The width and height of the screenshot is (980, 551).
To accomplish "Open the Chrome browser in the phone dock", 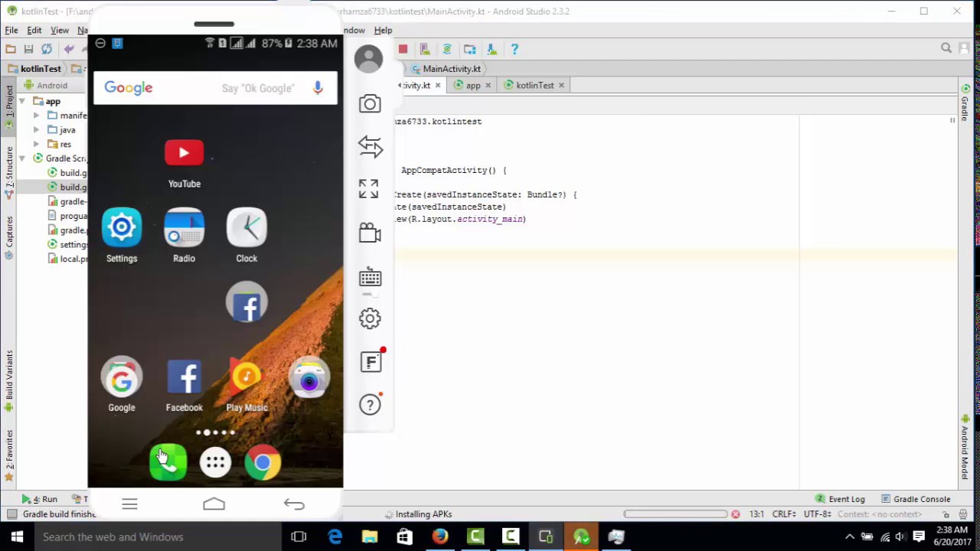I will [x=263, y=463].
